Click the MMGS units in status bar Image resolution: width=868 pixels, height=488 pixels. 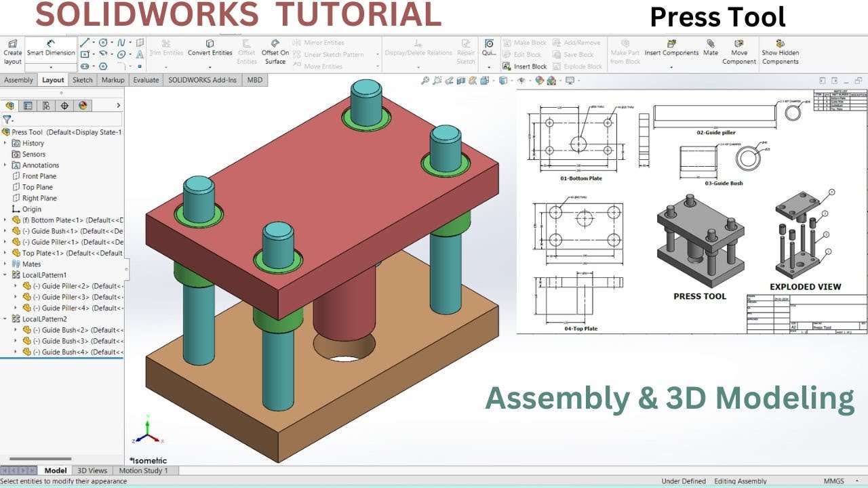(834, 481)
